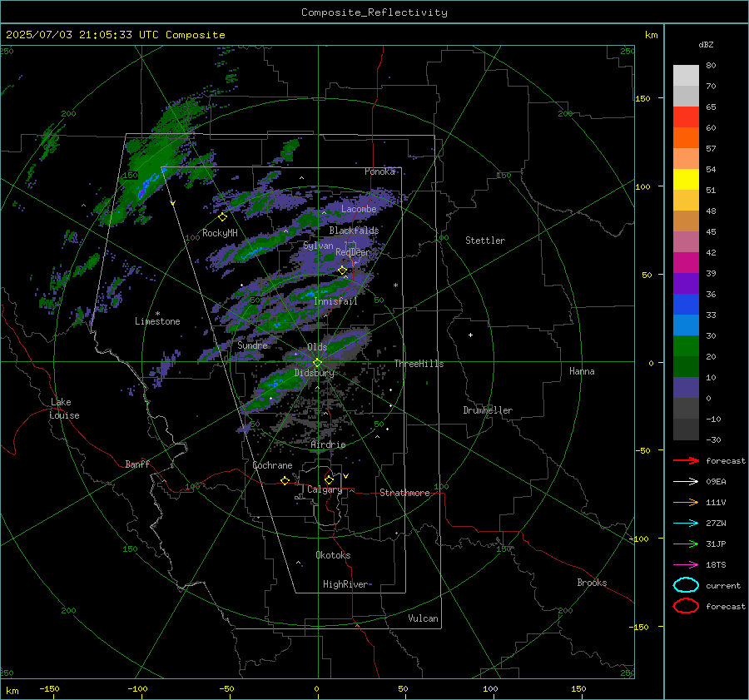749x700 pixels.
Task: Click the Blackfalds city label
Action: click(354, 231)
